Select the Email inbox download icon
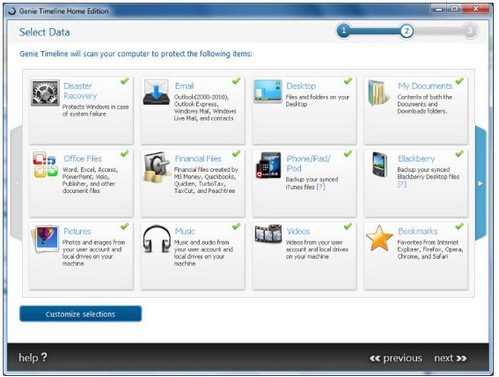499x377 pixels. tap(156, 92)
